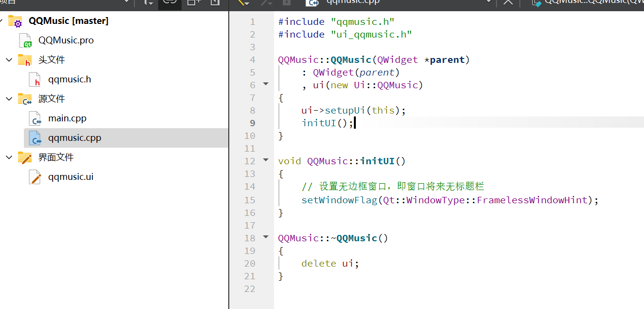Click QWidget(parent) on line 5
Viewport: 644px width, 309px height.
(x=356, y=73)
